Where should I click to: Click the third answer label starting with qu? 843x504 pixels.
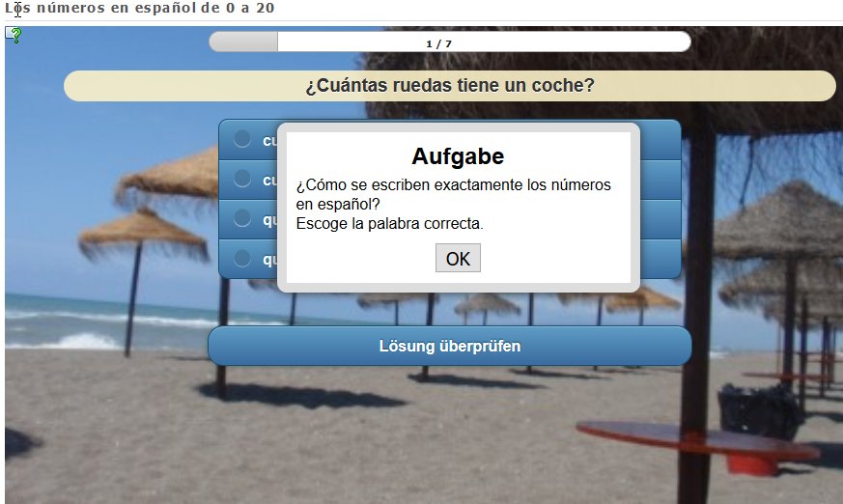coord(269,219)
